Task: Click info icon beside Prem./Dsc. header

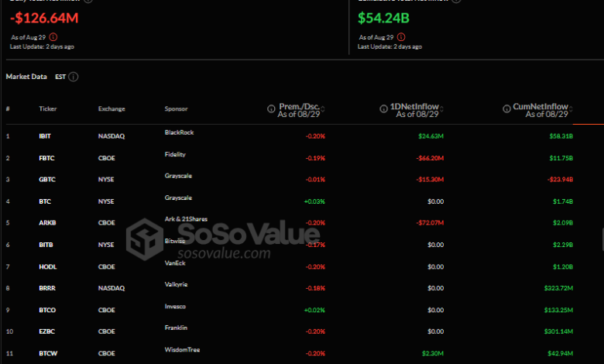Action: pyautogui.click(x=271, y=108)
